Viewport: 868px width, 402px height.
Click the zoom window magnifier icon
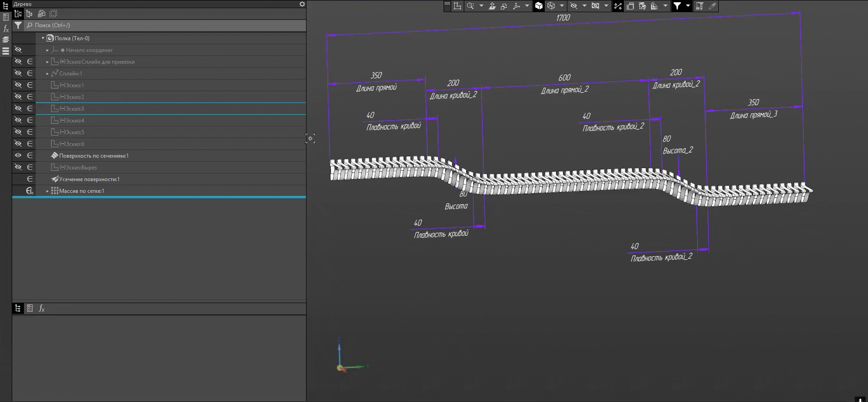[470, 6]
